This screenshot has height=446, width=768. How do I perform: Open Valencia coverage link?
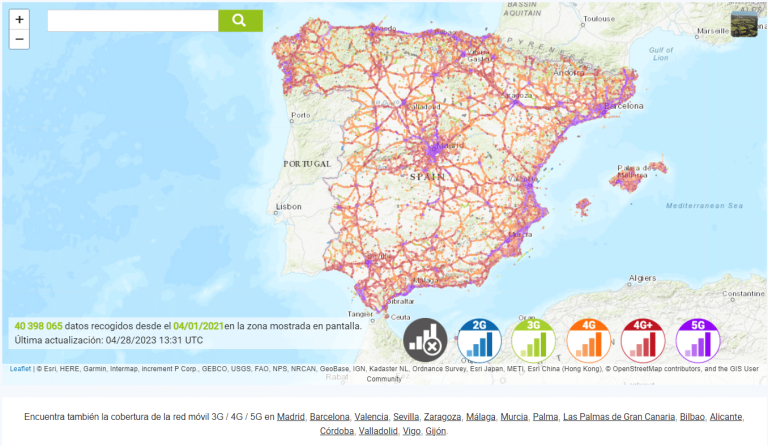(x=371, y=417)
